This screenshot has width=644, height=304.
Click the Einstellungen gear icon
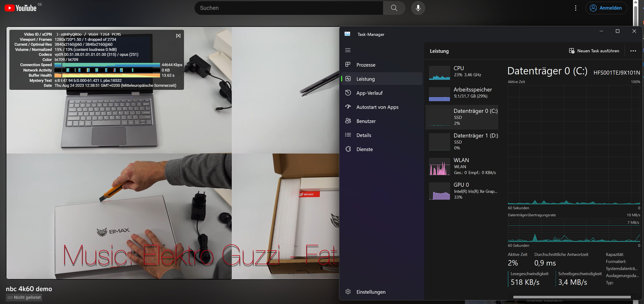coord(348,292)
